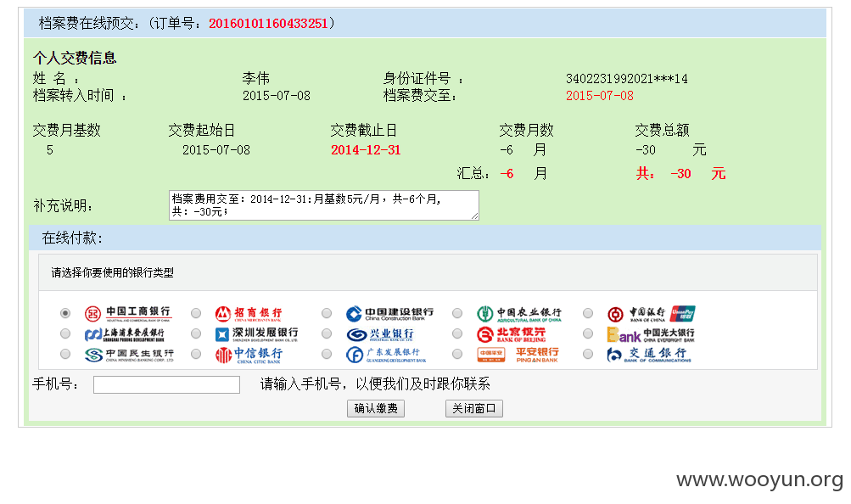Click the 广东发展银行 logo
The height and width of the screenshot is (504, 851).
pyautogui.click(x=386, y=355)
